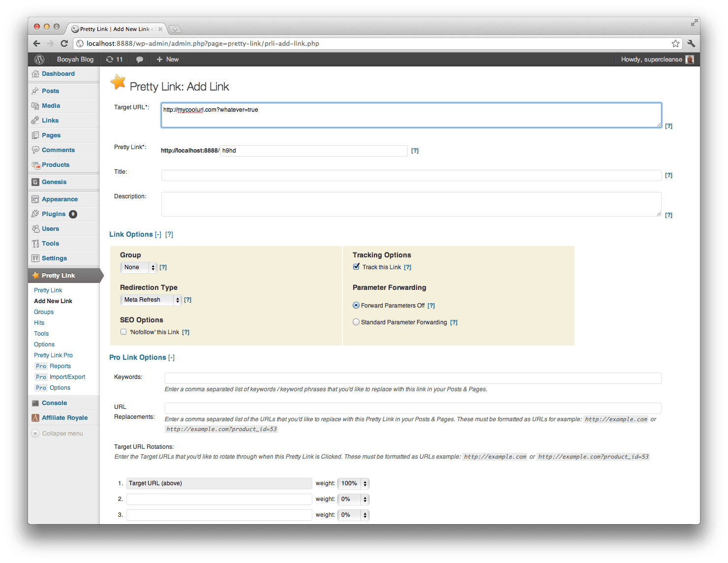Viewport: 728px width, 563px height.
Task: Click the Target URL text area
Action: pyautogui.click(x=411, y=115)
